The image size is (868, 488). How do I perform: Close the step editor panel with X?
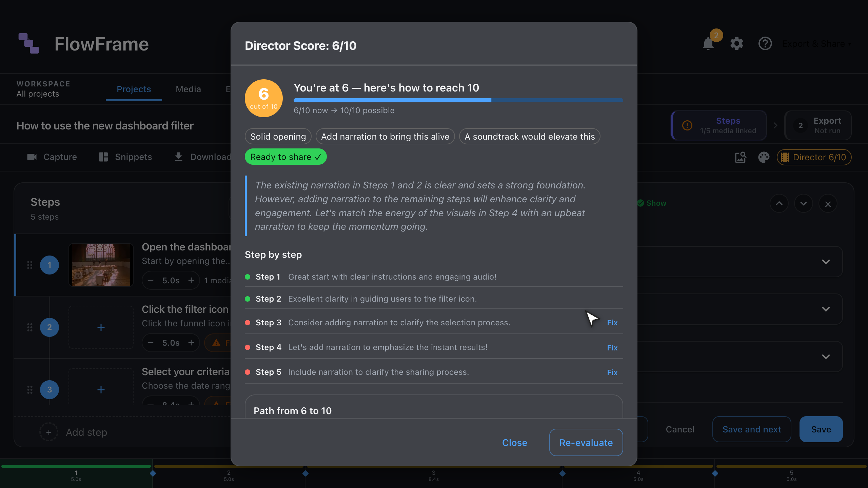click(828, 204)
